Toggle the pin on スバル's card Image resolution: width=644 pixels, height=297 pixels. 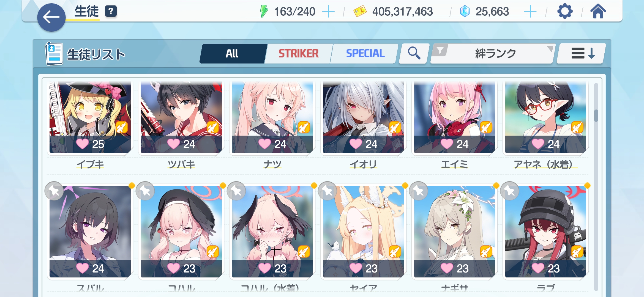coord(54,191)
